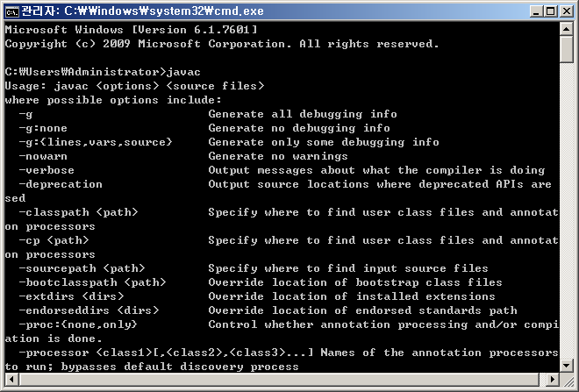This screenshot has width=579, height=392.
Task: Click 'to run; bypasses default discovery process'
Action: (x=152, y=367)
